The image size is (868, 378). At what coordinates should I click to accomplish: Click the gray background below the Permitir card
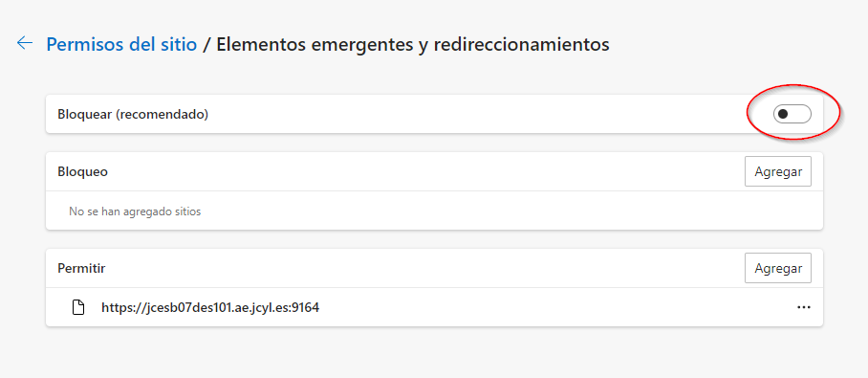point(434,352)
